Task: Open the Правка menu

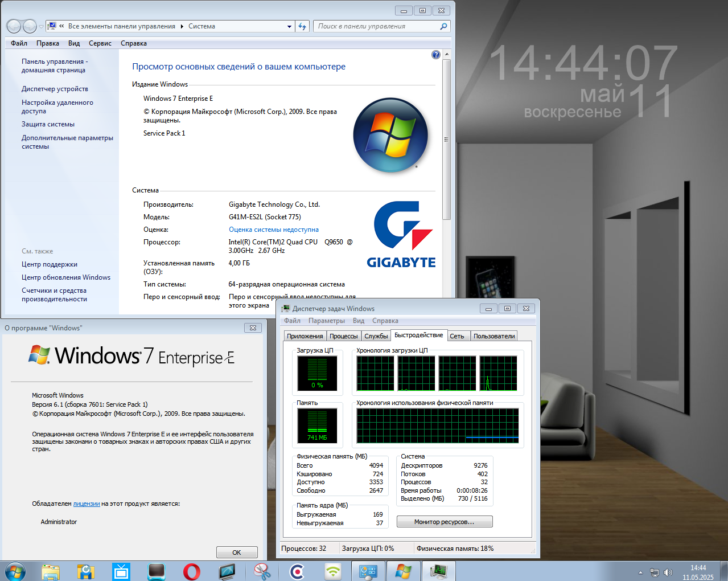Action: (x=48, y=43)
